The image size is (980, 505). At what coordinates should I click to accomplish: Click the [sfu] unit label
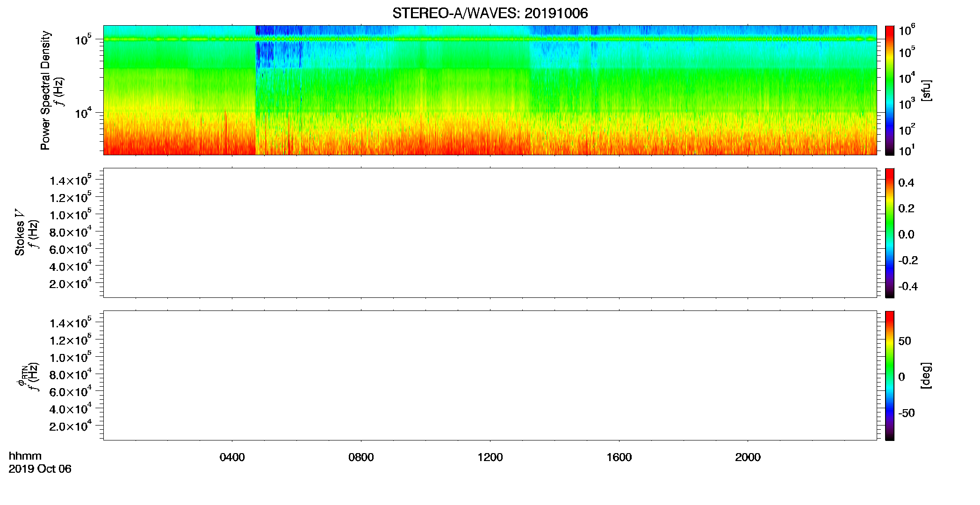(926, 90)
